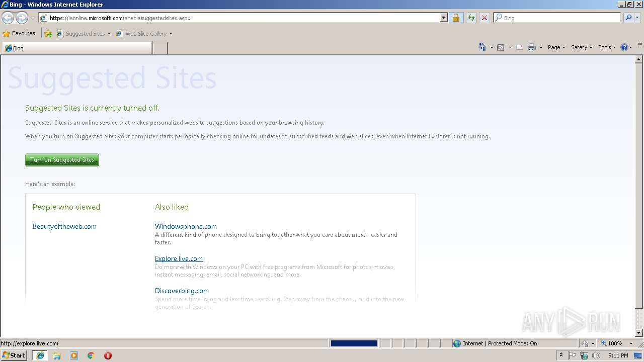This screenshot has height=362, width=644.
Task: Click the Suggested Sites page heading
Action: pyautogui.click(x=112, y=78)
